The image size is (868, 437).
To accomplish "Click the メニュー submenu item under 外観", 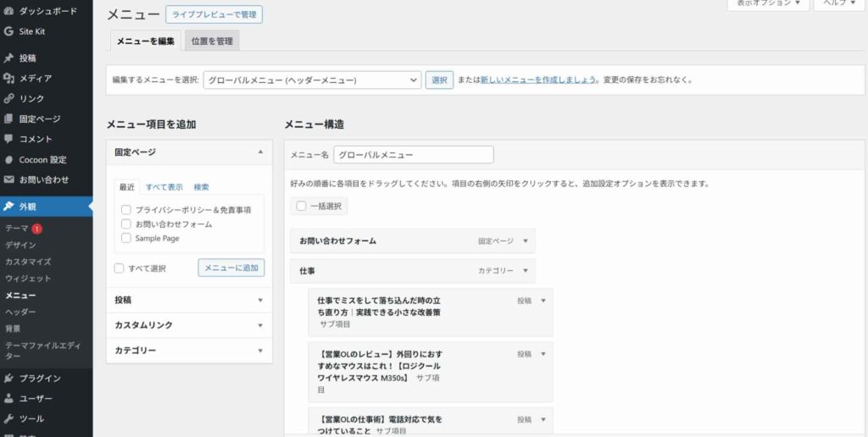I will (20, 295).
